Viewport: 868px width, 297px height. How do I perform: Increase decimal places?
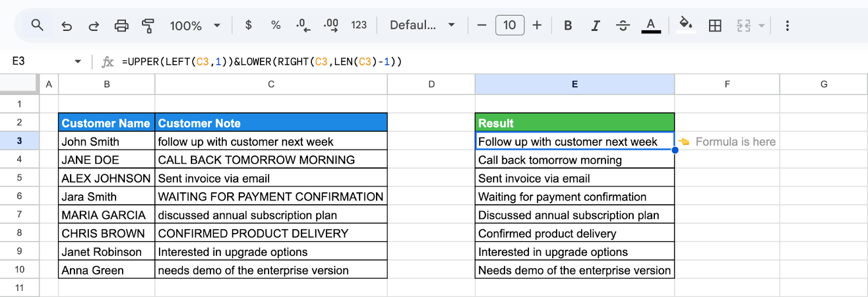coord(331,25)
